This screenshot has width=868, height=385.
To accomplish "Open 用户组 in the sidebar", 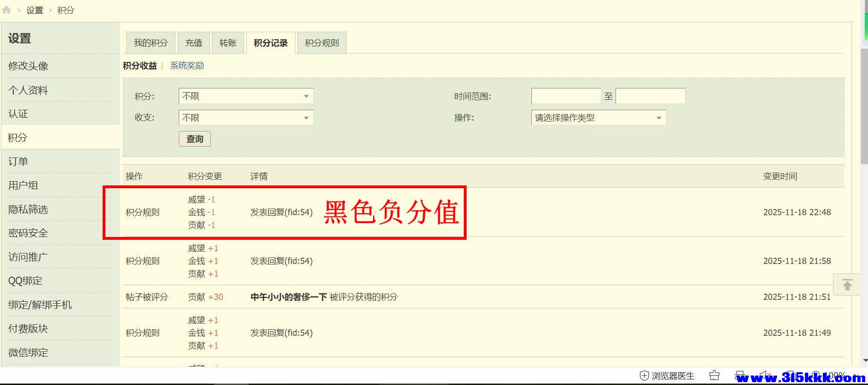I will click(x=23, y=185).
